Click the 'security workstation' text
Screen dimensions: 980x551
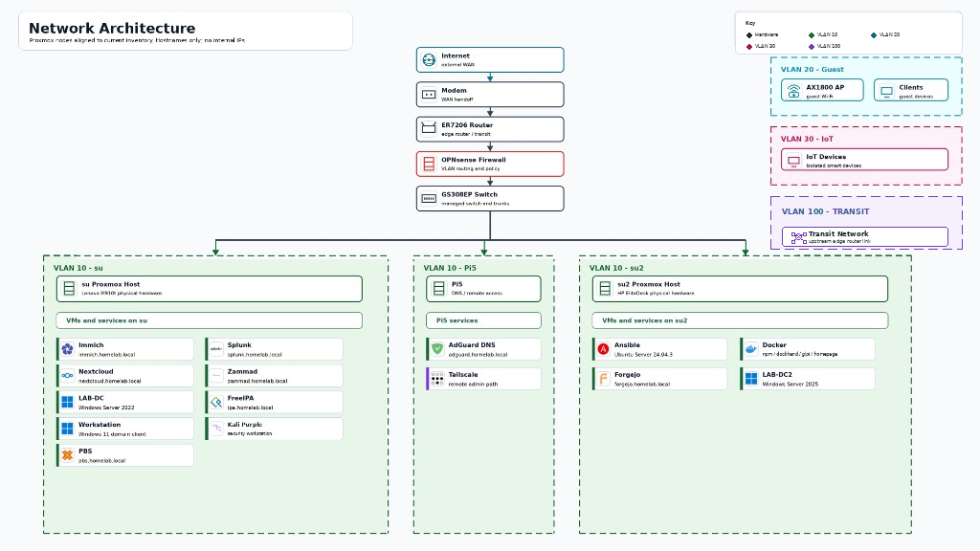250,433
